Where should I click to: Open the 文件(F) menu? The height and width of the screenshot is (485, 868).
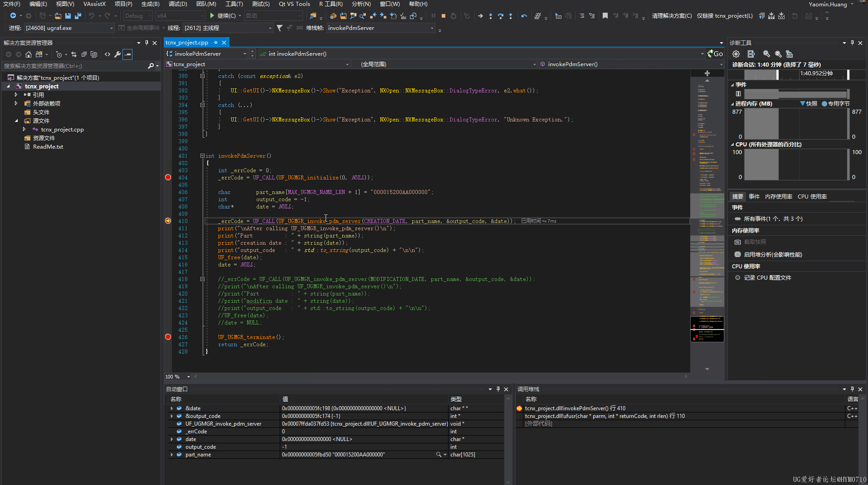coord(12,4)
